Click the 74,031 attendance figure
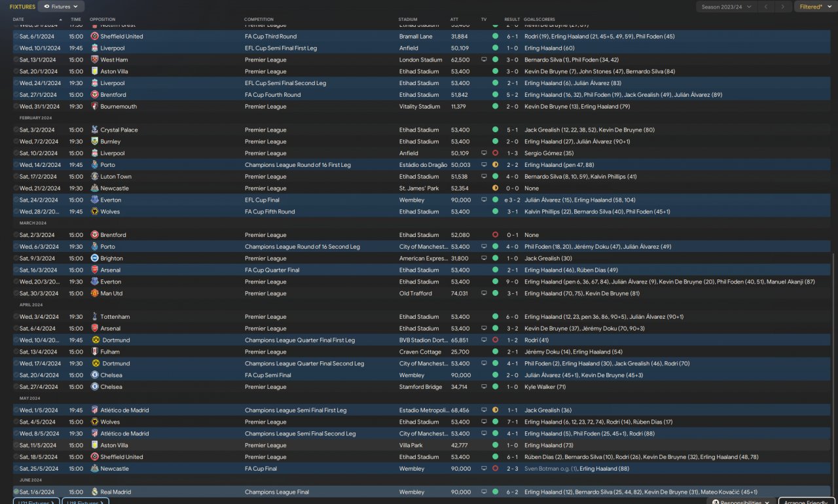This screenshot has width=838, height=504. [460, 294]
